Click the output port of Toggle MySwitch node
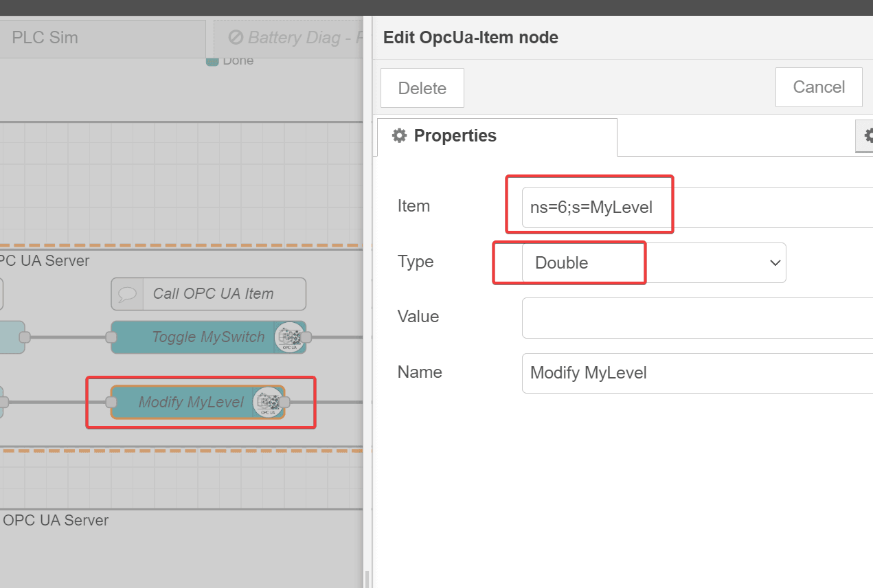 [306, 337]
